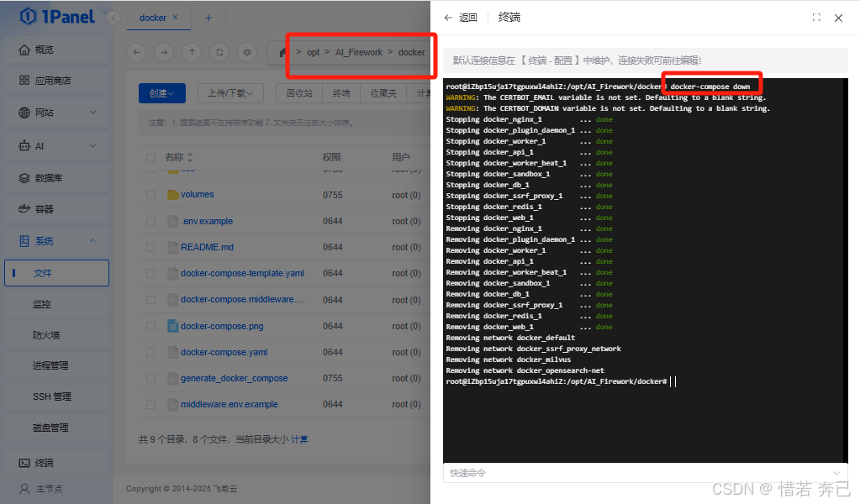This screenshot has height=504, width=860.
Task: Check the generate_docker_compose row
Action: (150, 379)
